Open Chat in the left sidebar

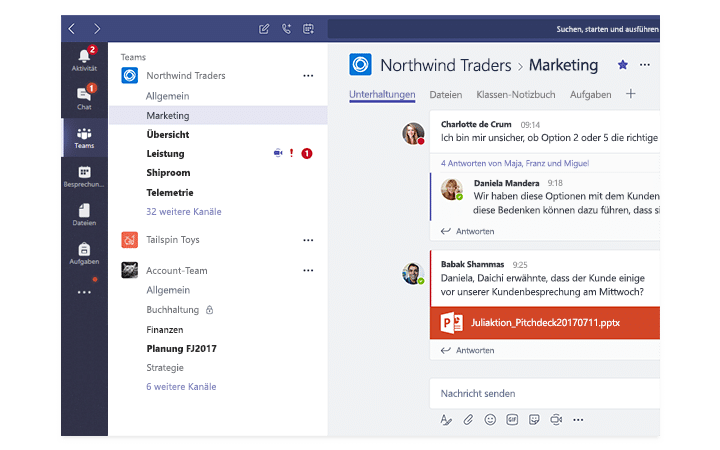(84, 97)
